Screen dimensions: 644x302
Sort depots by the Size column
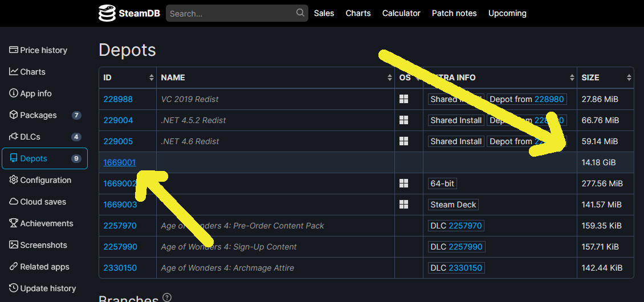point(605,77)
